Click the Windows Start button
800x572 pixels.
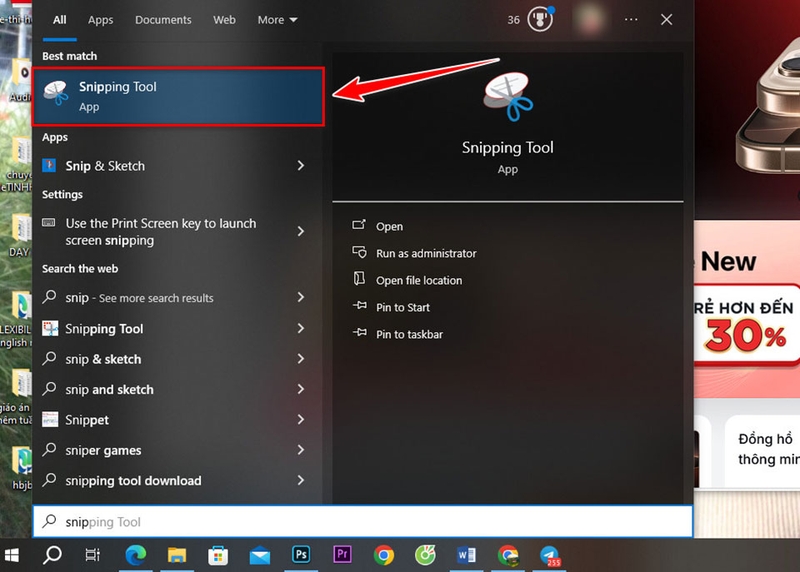[x=12, y=555]
